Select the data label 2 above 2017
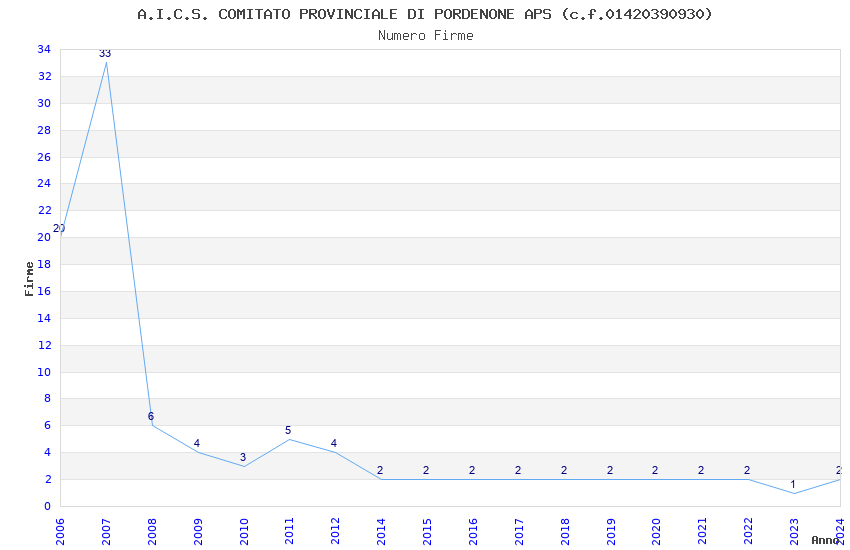This screenshot has width=850, height=550. click(518, 470)
